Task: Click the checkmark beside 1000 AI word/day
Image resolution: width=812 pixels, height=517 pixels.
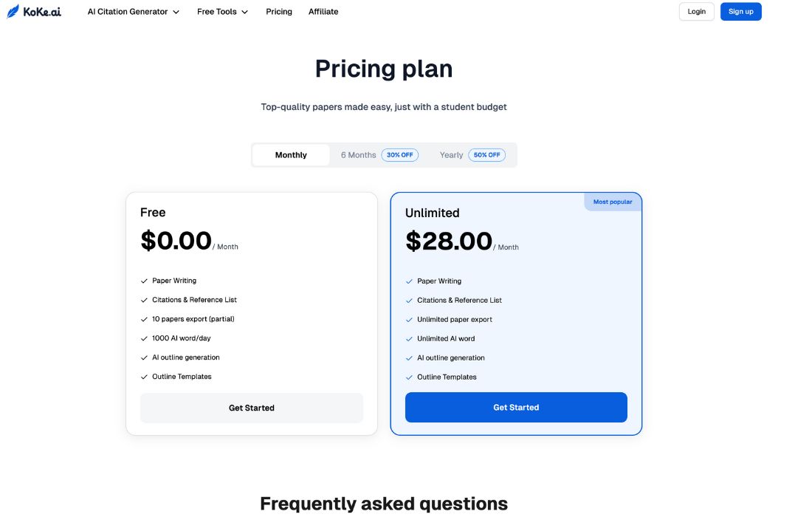Action: point(144,338)
